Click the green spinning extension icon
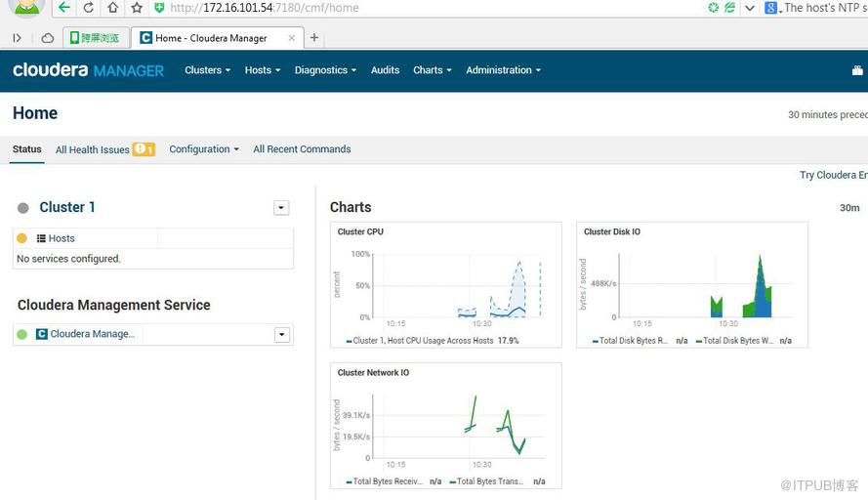This screenshot has width=868, height=500. pyautogui.click(x=714, y=8)
